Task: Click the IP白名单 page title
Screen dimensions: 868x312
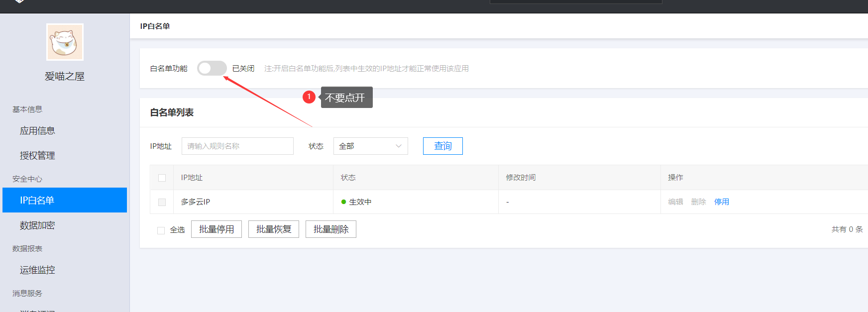Action: tap(155, 26)
